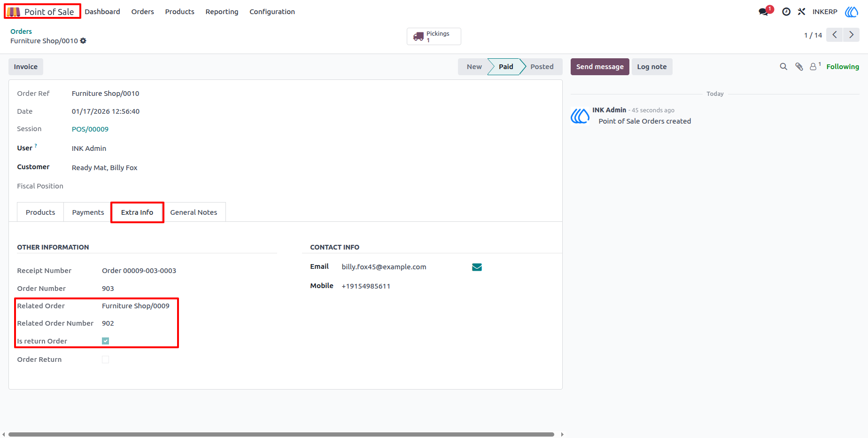
Task: Click the INK Admin message avatar
Action: point(580,116)
